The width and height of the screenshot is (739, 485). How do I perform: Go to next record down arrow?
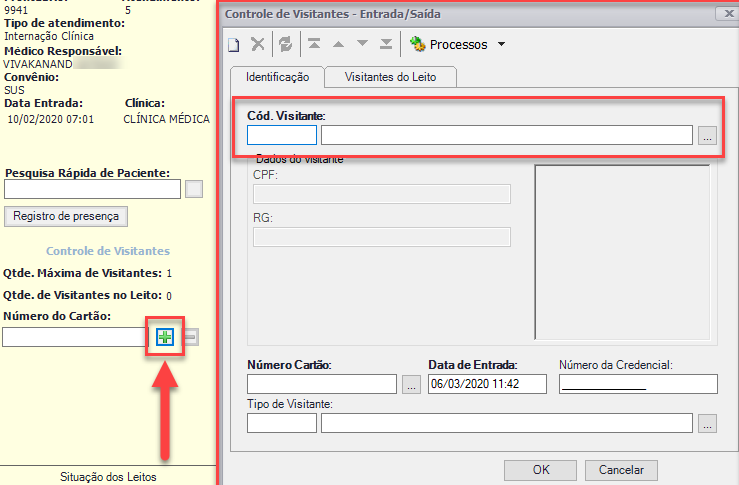(x=362, y=43)
